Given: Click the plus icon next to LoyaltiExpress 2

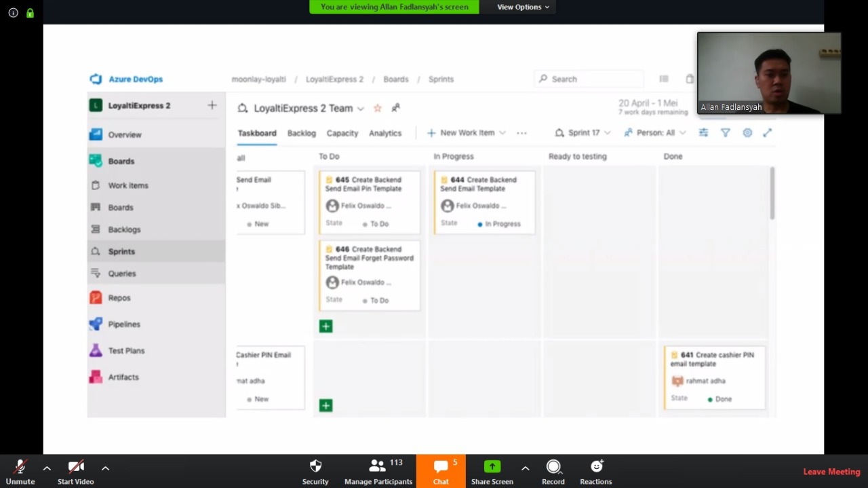Looking at the screenshot, I should (x=212, y=105).
